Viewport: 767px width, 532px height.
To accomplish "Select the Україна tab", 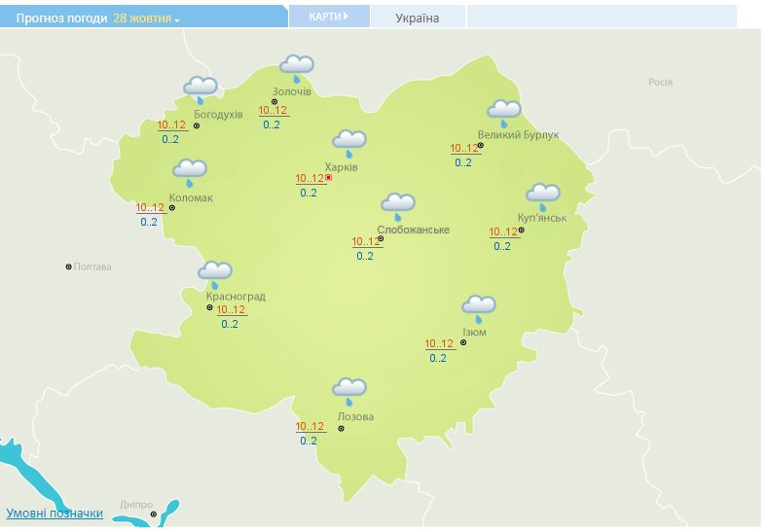I will pyautogui.click(x=418, y=18).
